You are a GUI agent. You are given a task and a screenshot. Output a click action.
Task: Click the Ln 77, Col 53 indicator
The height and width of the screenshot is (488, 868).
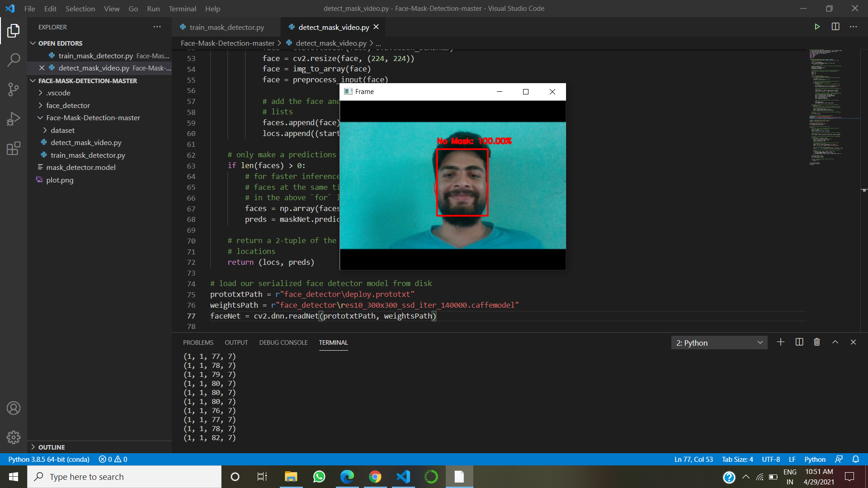tap(693, 459)
